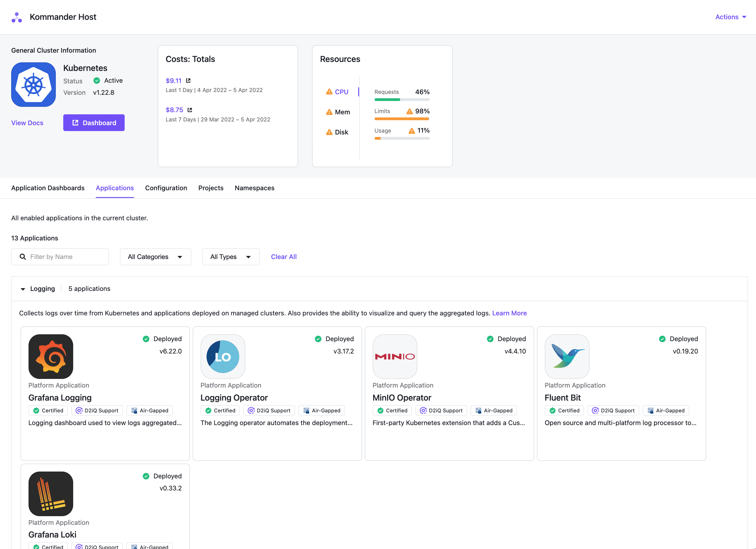Click the v0.19.20 version on Fluent Bit
Screen dimensions: 756x549
(685, 351)
